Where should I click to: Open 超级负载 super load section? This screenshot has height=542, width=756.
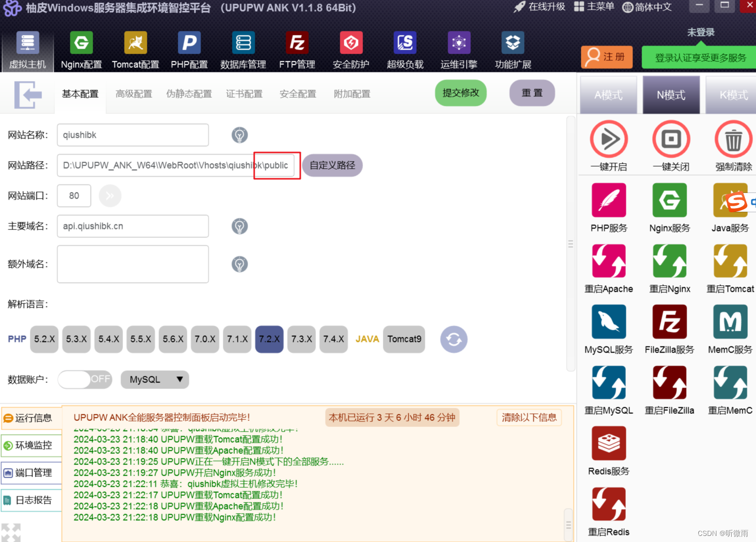click(405, 50)
